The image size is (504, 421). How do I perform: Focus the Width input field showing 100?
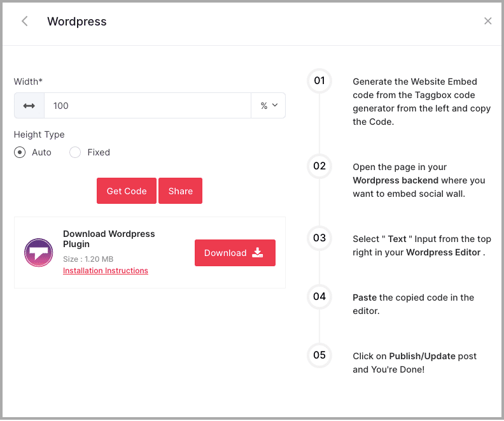148,106
